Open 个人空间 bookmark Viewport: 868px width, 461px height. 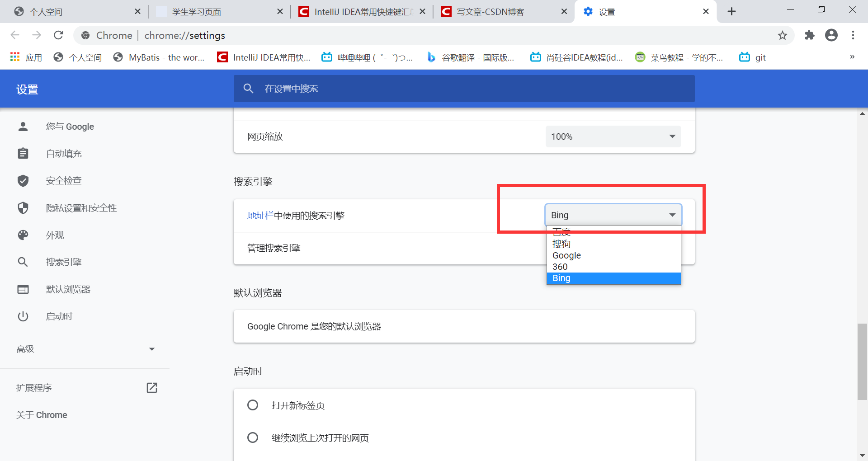77,57
